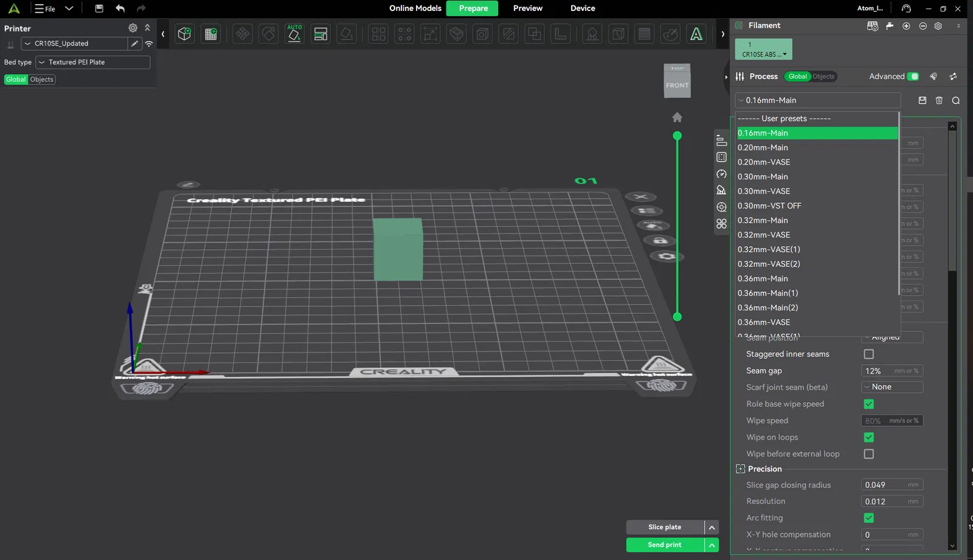Select Objects in the left Printer panel
This screenshot has height=560, width=973.
point(42,80)
